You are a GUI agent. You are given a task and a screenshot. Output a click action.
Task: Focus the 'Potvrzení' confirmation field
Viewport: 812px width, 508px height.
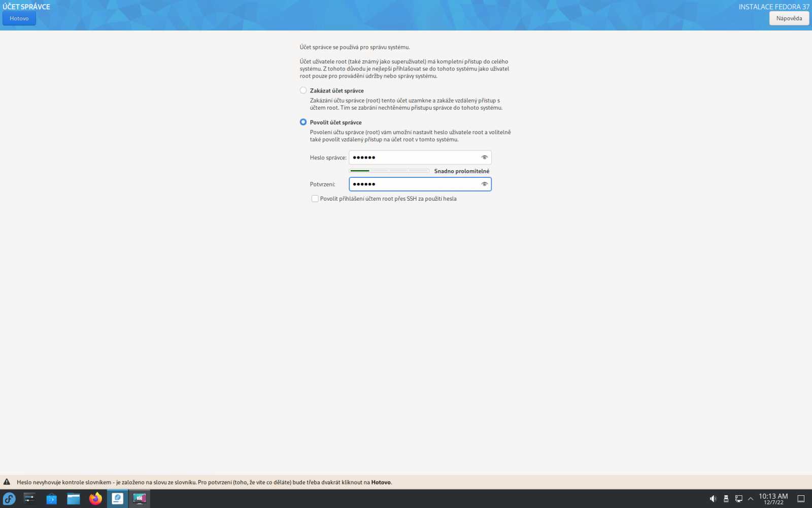click(x=420, y=184)
